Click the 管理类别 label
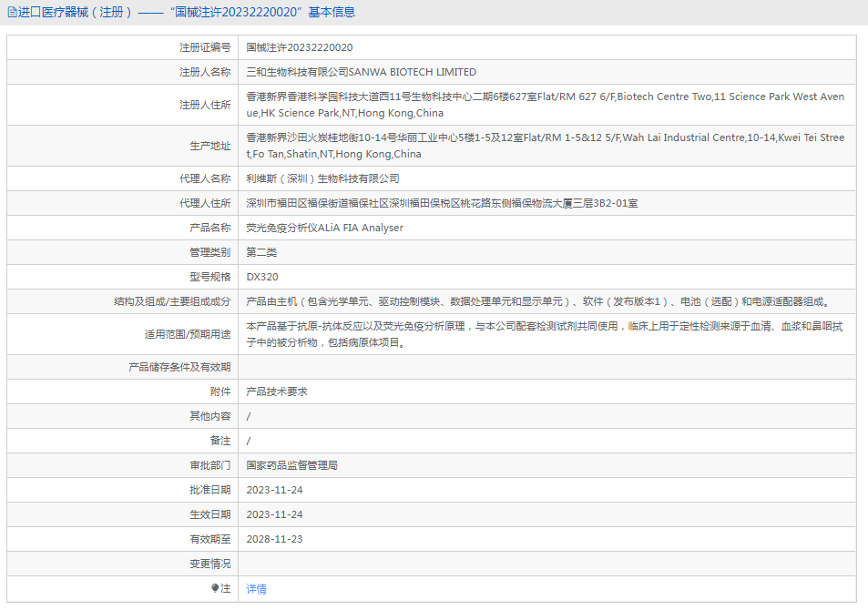Screen dimensions: 868x610 pyautogui.click(x=210, y=252)
